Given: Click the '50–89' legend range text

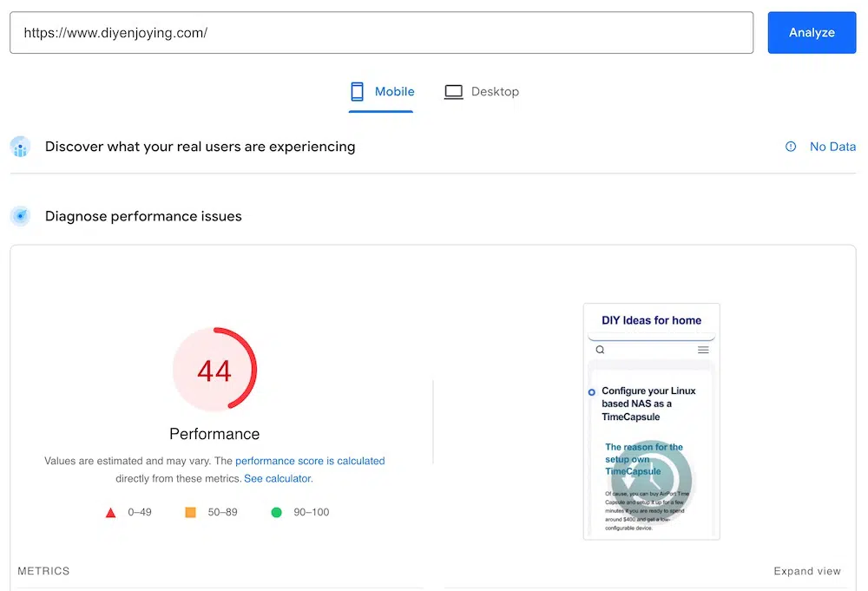Looking at the screenshot, I should (x=222, y=512).
